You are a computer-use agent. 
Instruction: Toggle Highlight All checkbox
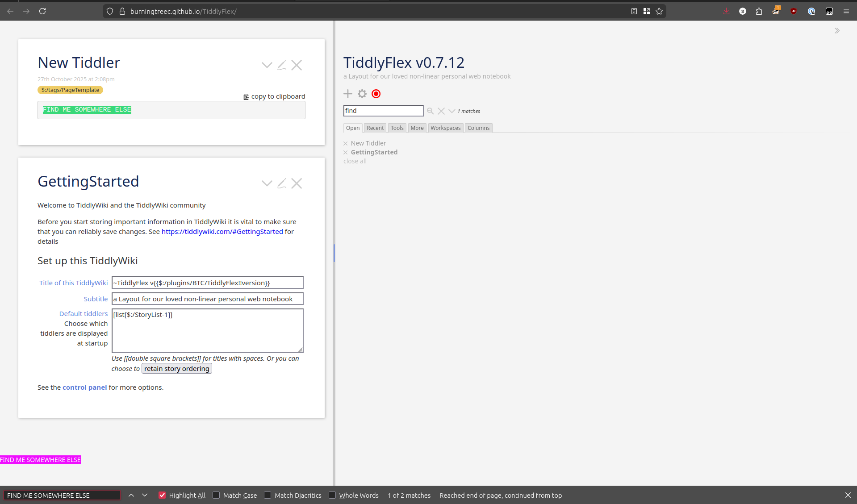point(162,495)
